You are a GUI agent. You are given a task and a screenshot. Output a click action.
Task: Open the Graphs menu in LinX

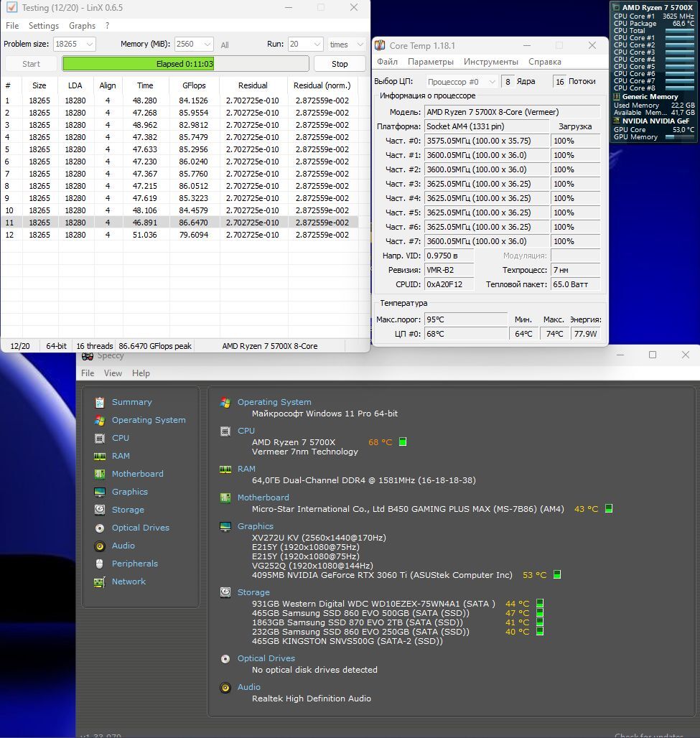coord(82,26)
